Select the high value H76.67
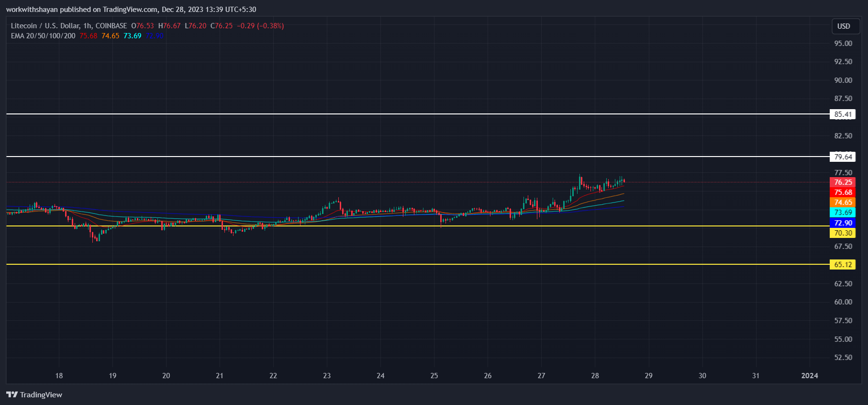 pyautogui.click(x=169, y=26)
